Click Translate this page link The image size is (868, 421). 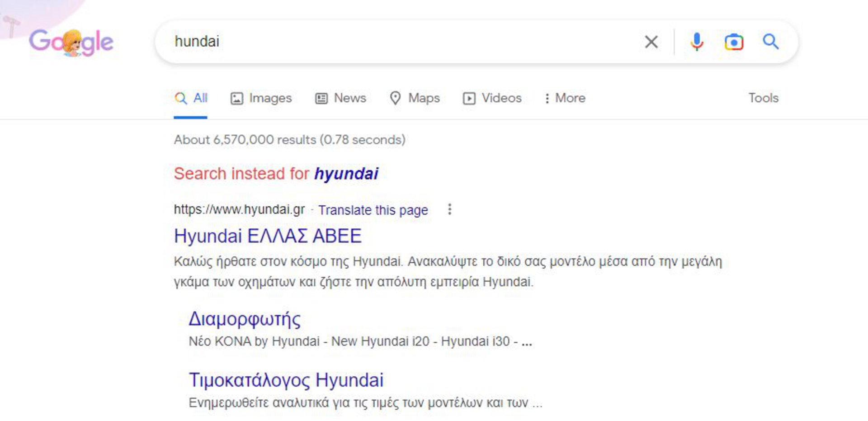(x=373, y=210)
